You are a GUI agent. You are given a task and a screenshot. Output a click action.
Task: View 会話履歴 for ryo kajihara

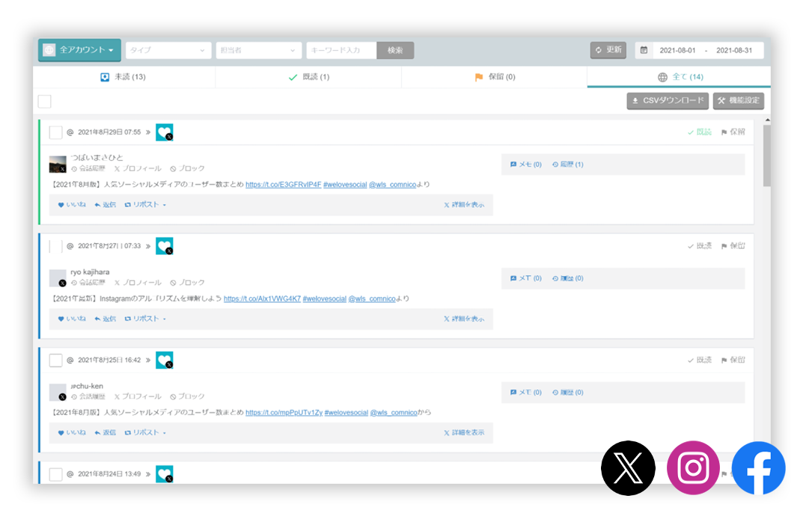tap(88, 283)
